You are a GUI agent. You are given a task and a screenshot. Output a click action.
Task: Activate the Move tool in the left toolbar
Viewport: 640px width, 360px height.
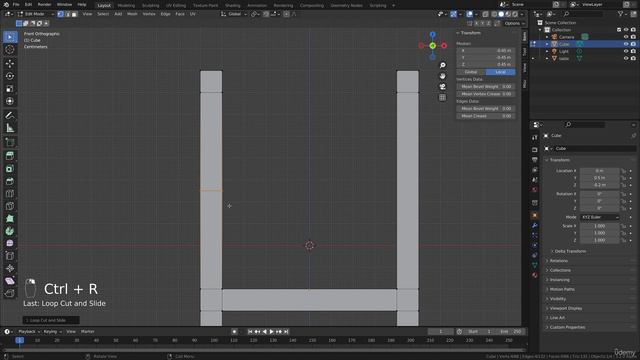click(10, 64)
